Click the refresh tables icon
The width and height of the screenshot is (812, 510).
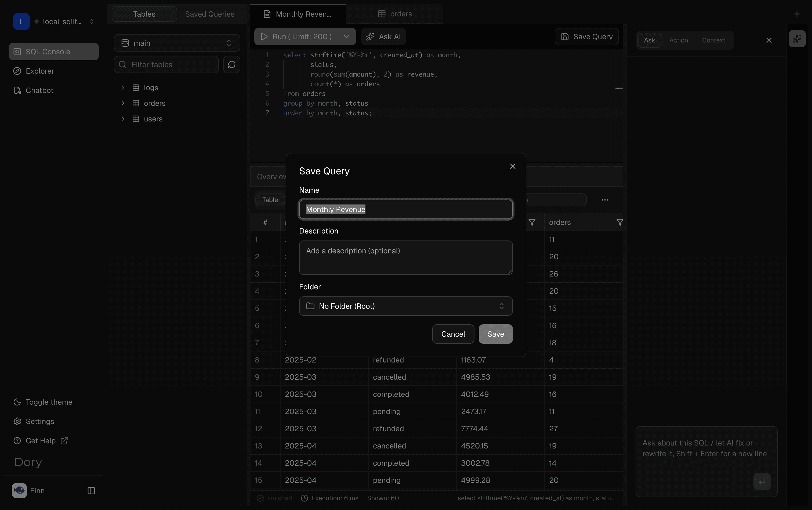231,64
